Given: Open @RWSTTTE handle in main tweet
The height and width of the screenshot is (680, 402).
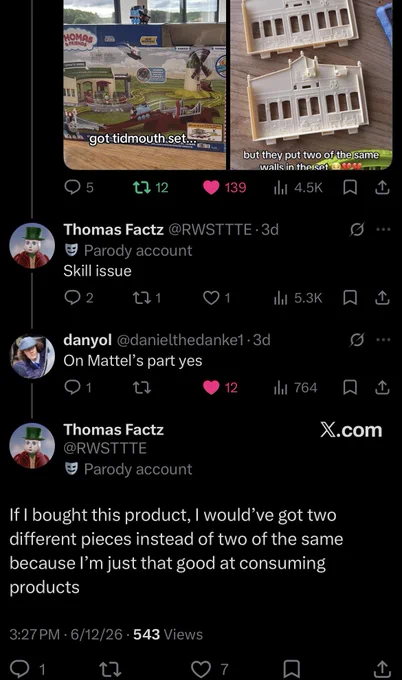Looking at the screenshot, I should 105,448.
